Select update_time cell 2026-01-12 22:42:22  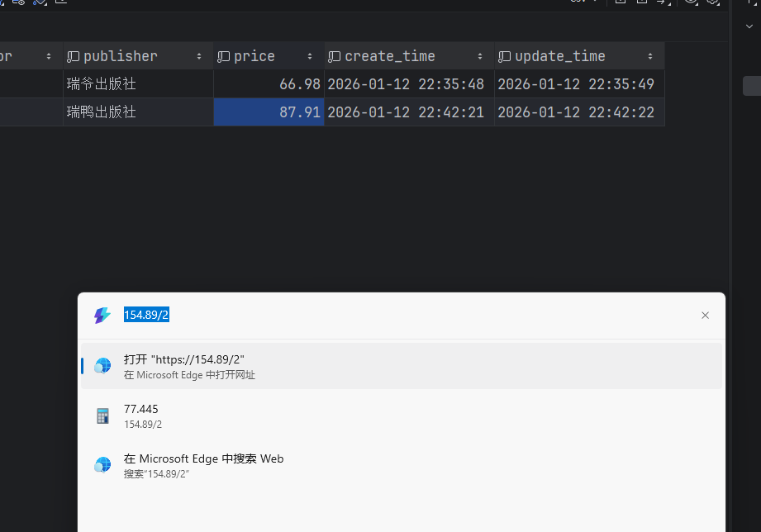579,112
